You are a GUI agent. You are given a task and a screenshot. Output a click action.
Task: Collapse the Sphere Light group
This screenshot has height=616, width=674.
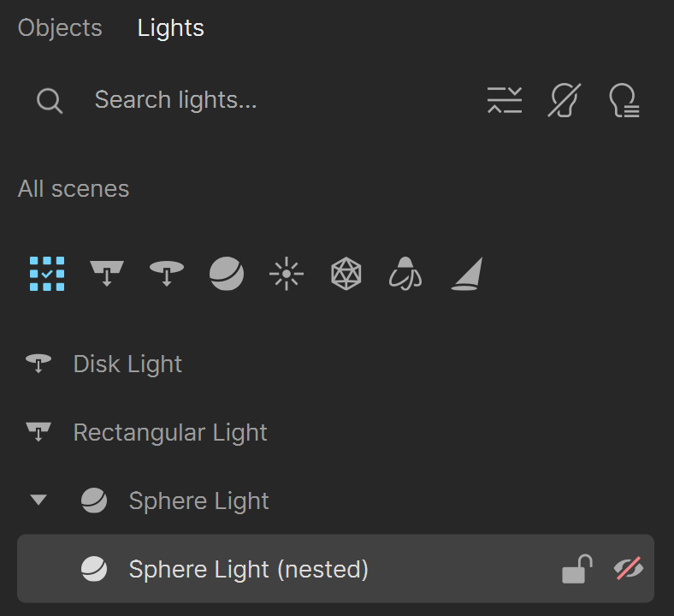38,500
